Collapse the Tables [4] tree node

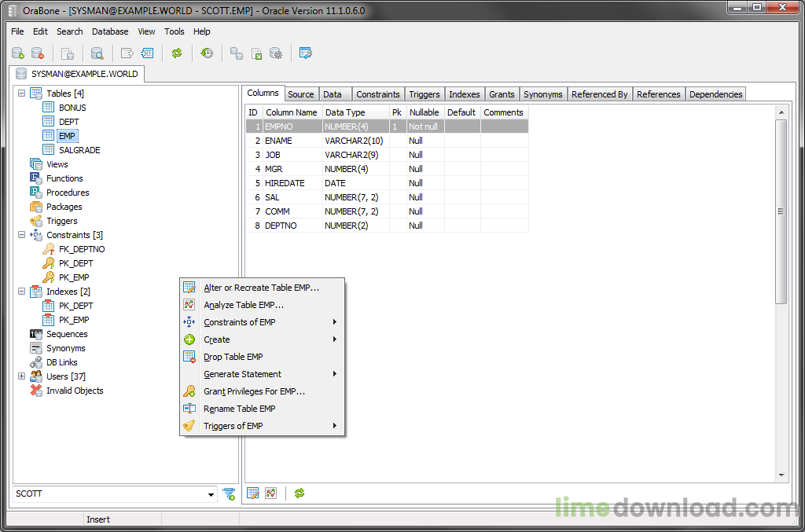point(21,94)
